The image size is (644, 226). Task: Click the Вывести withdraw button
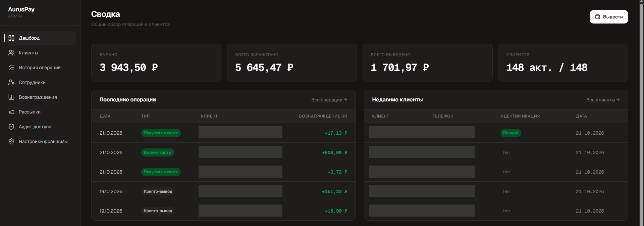[609, 17]
